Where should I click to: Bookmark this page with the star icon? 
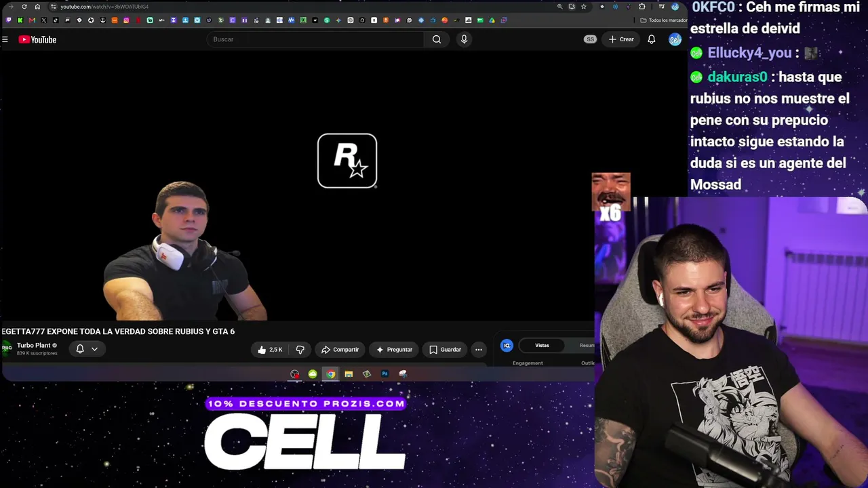[x=583, y=7]
